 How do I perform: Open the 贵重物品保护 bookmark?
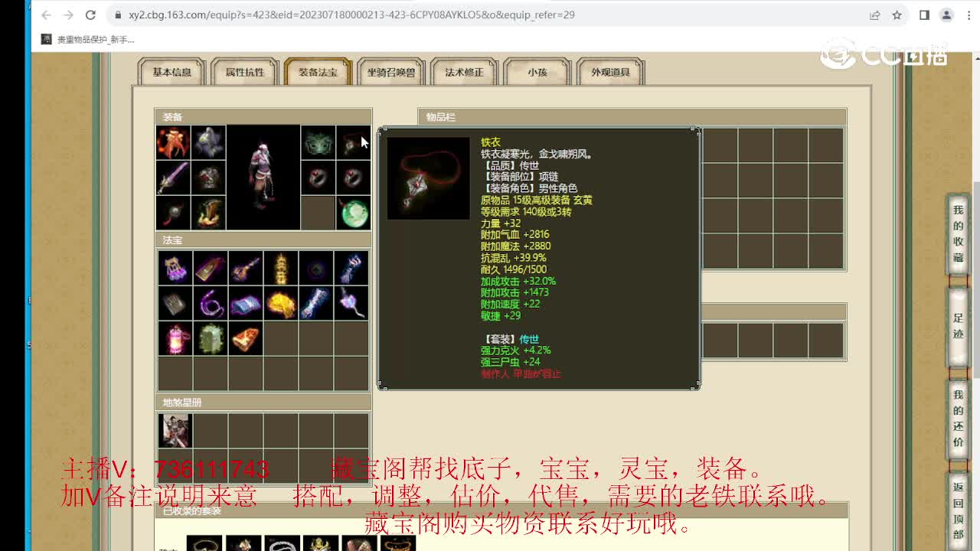89,39
